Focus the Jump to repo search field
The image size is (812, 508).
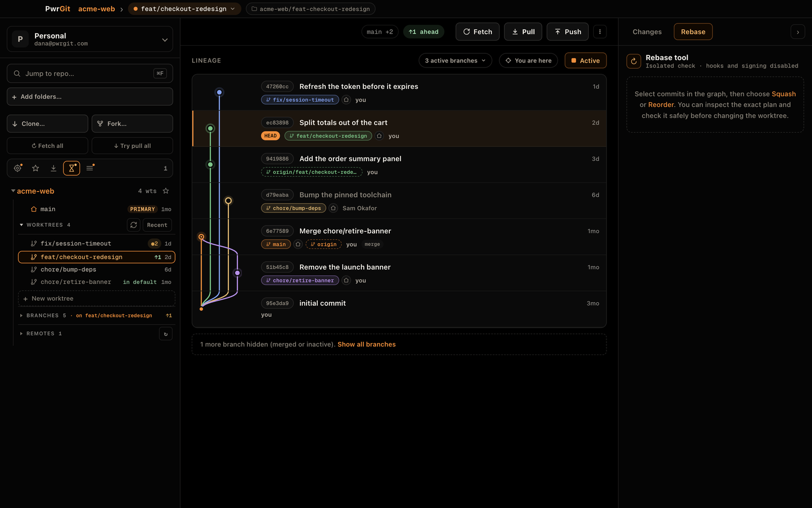90,74
